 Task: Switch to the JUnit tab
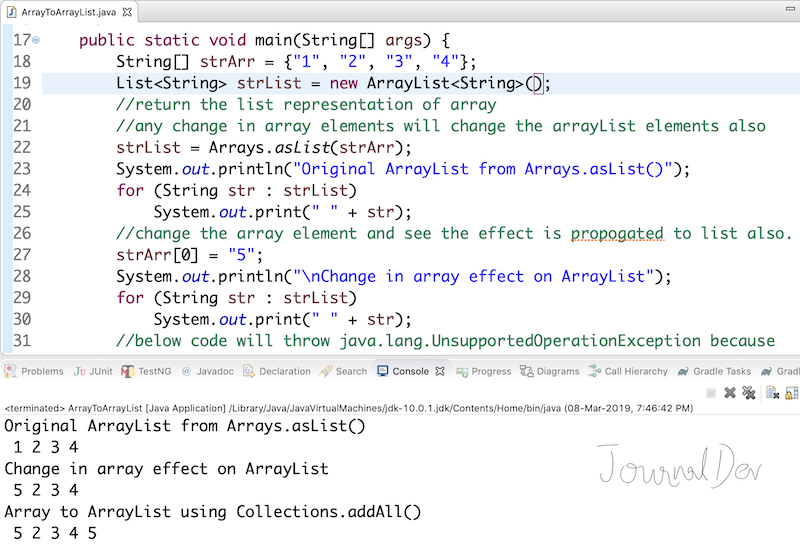click(93, 371)
